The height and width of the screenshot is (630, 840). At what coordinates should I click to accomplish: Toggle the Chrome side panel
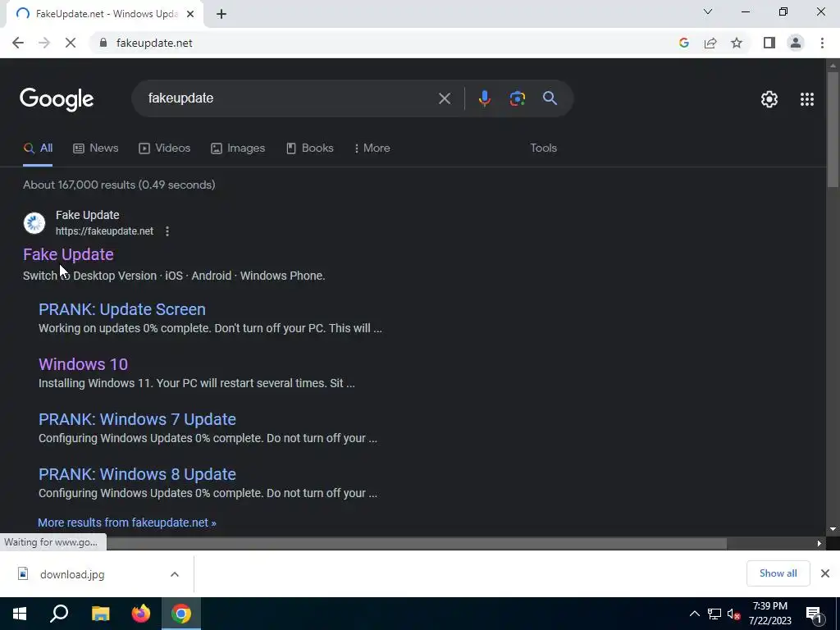[769, 43]
